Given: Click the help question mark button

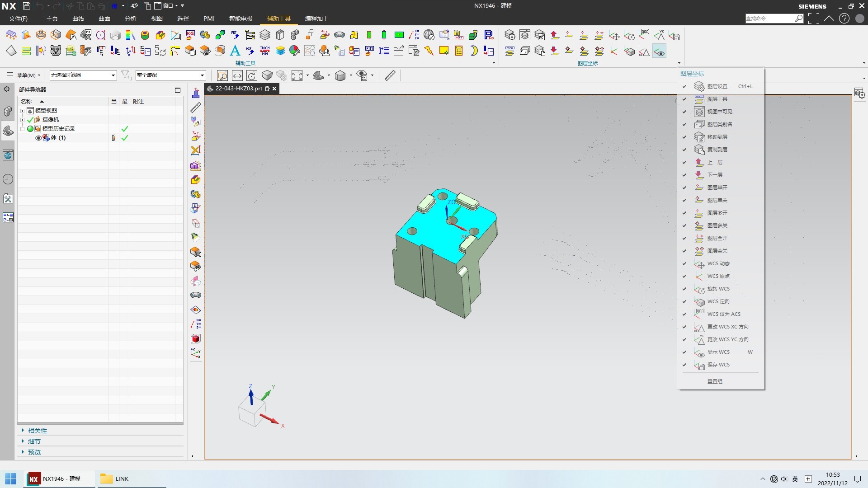Looking at the screenshot, I should coord(844,19).
